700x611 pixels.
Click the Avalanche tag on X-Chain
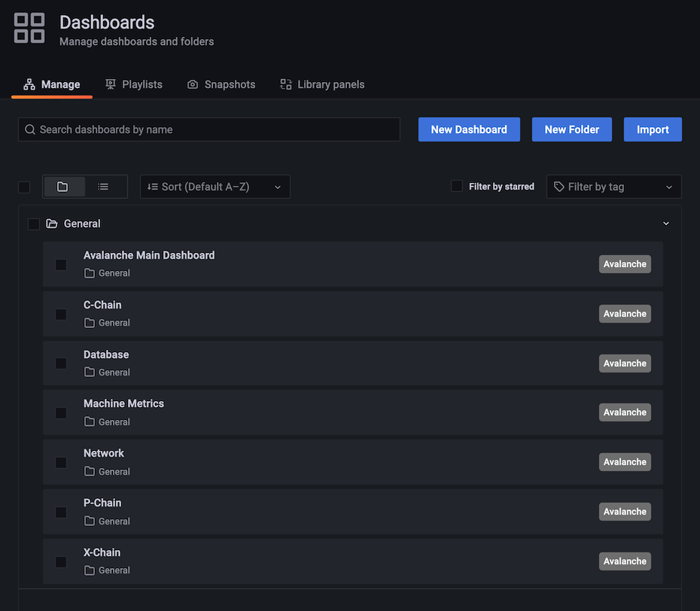[x=625, y=561]
